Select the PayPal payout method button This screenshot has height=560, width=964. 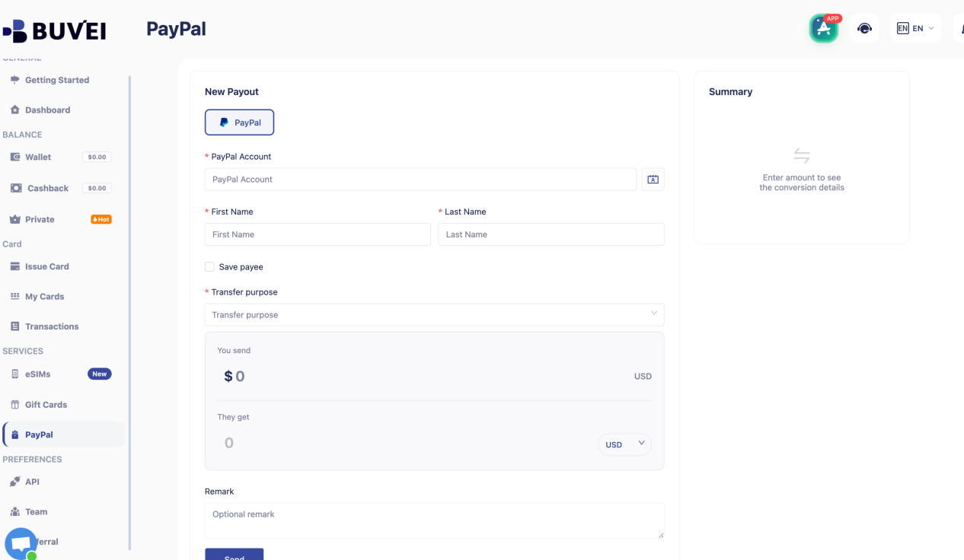coord(239,123)
